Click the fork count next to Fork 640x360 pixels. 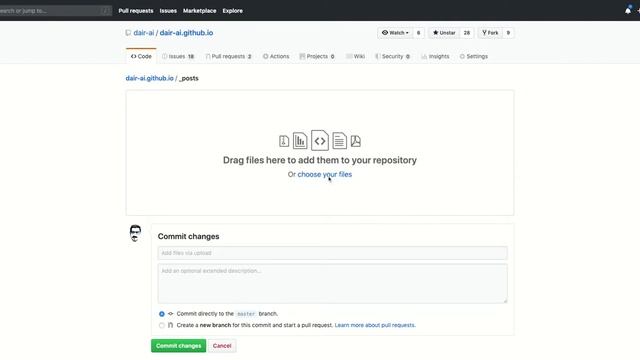(x=508, y=33)
